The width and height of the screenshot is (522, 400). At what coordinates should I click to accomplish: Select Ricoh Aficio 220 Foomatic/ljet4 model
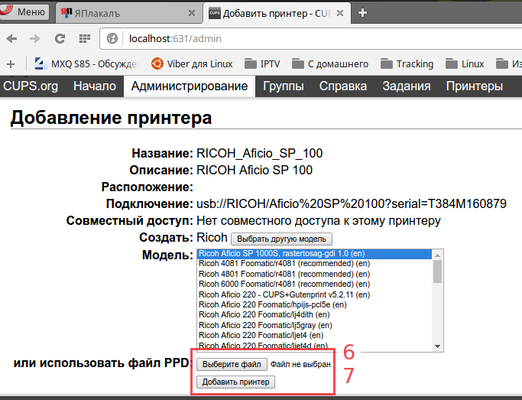[x=315, y=335]
